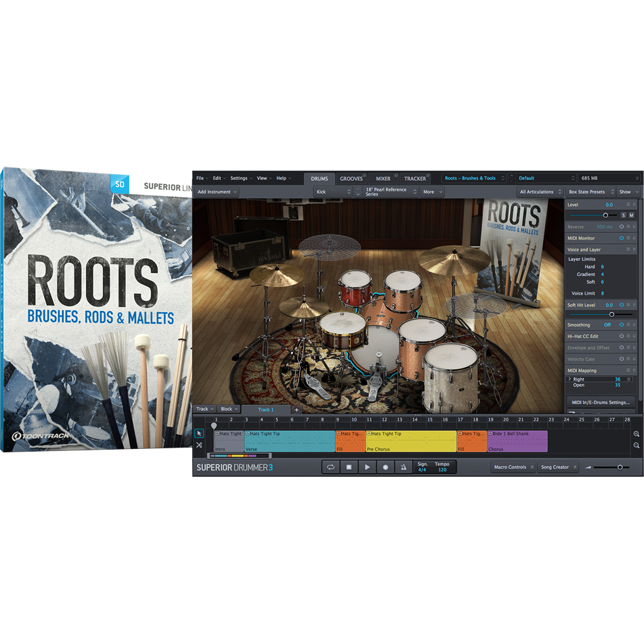The width and height of the screenshot is (644, 644).
Task: Open the All Articulations dropdown
Action: coord(540,192)
